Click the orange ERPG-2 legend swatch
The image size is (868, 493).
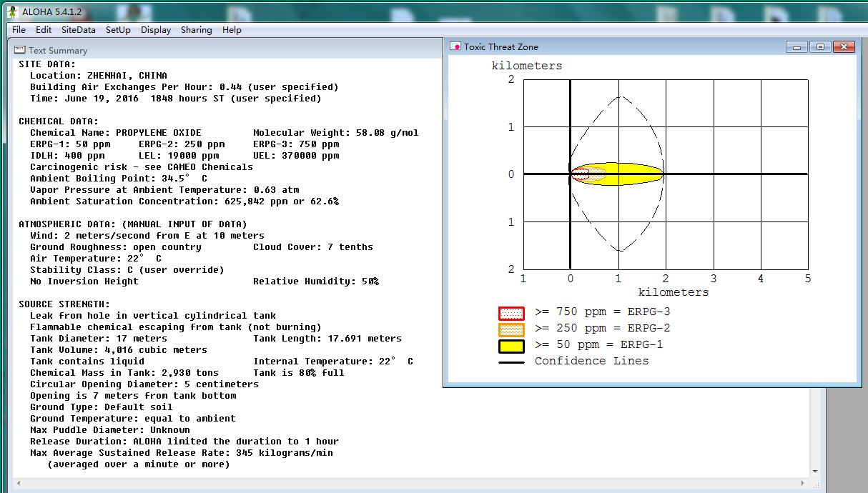(x=511, y=330)
